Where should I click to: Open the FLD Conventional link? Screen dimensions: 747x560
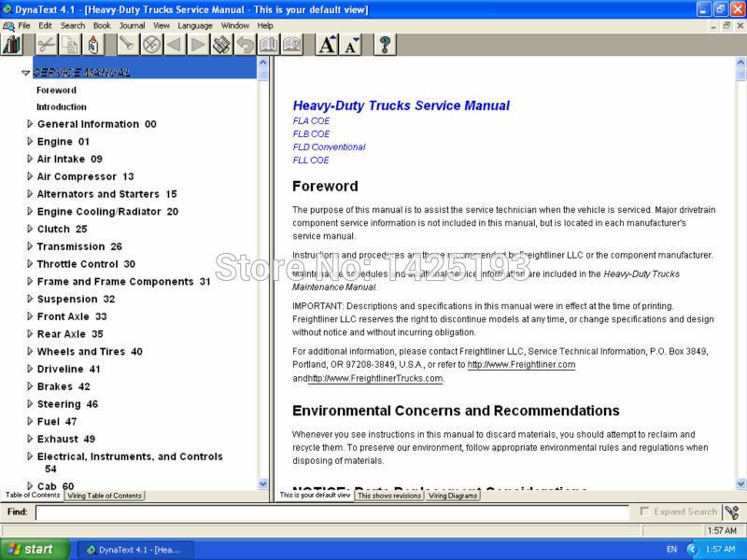(x=330, y=147)
